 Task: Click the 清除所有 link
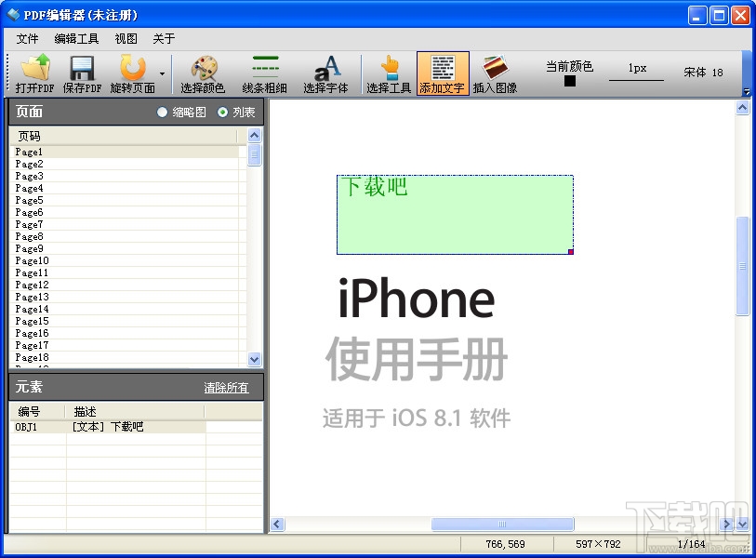coord(226,387)
